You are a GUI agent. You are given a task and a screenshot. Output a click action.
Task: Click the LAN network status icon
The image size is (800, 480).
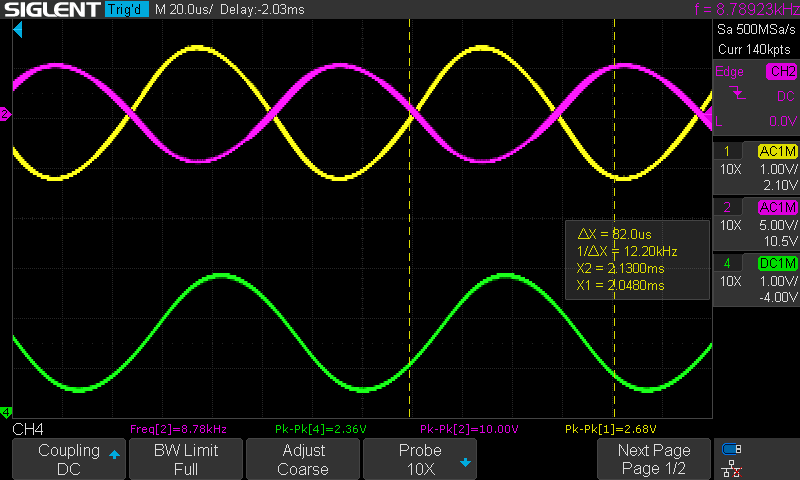point(732,468)
